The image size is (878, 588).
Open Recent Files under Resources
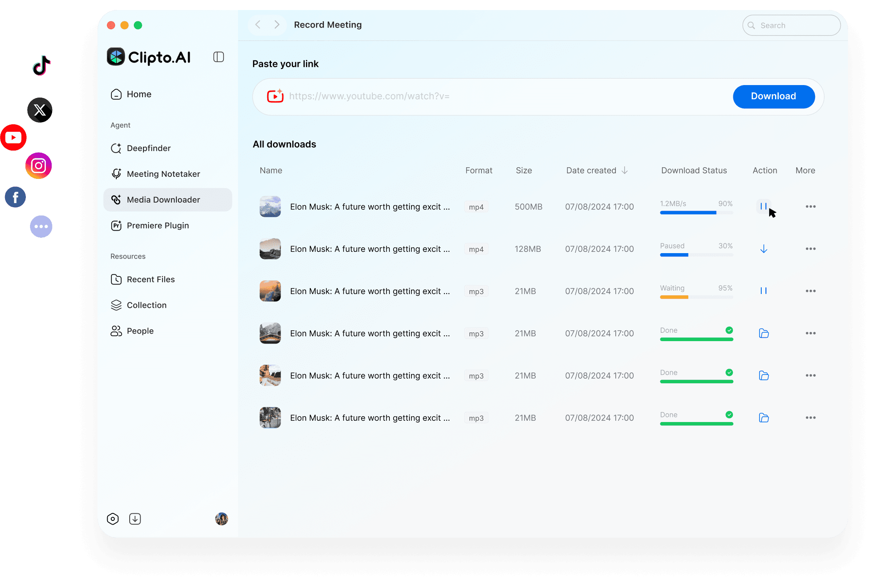[x=151, y=279]
